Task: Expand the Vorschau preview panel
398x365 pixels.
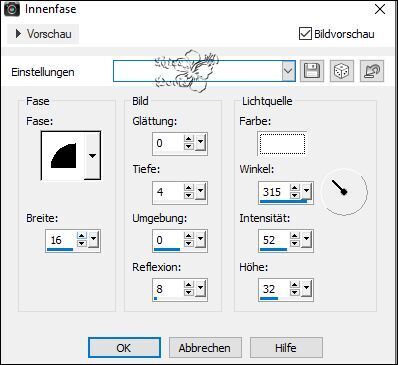Action: (43, 34)
